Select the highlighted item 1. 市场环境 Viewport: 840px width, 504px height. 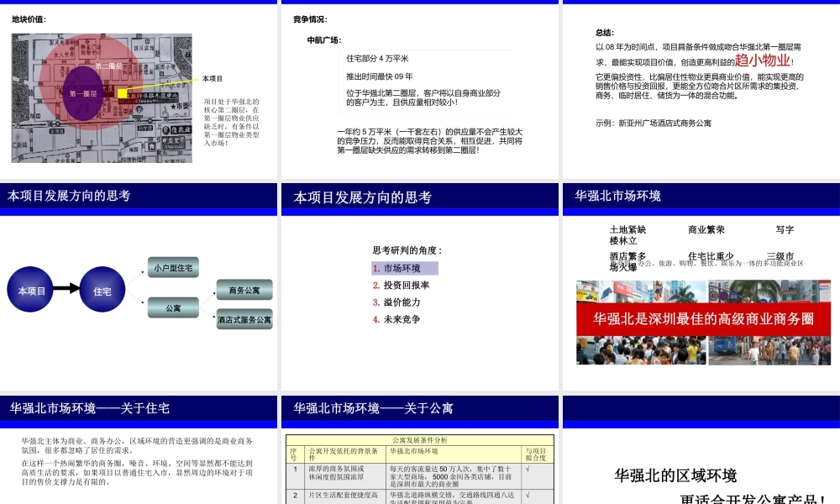pyautogui.click(x=405, y=268)
